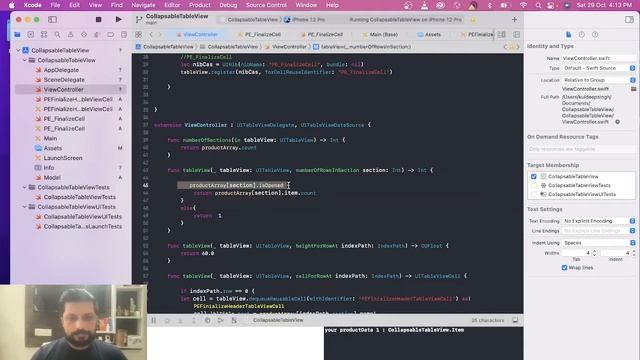Click the Name field in Identity and Type
This screenshot has width=640, height=360.
click(x=599, y=58)
